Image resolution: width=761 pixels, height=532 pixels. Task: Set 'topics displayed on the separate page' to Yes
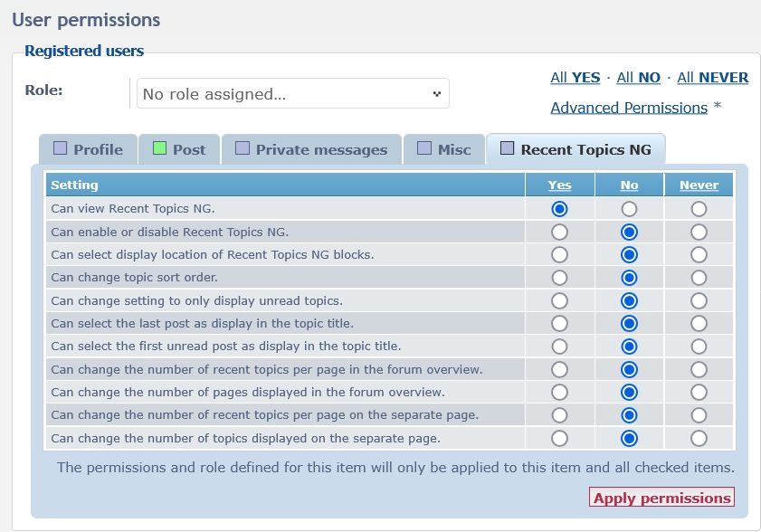(559, 439)
